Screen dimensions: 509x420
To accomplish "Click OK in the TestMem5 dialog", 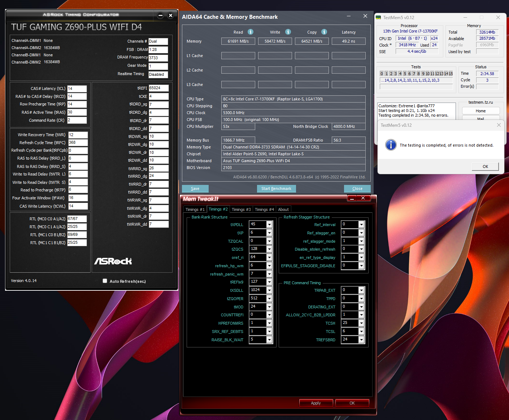I will click(485, 166).
